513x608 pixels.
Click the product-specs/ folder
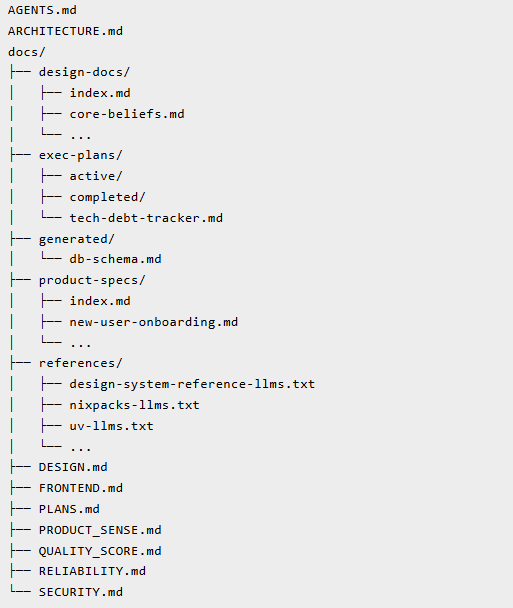click(x=92, y=280)
